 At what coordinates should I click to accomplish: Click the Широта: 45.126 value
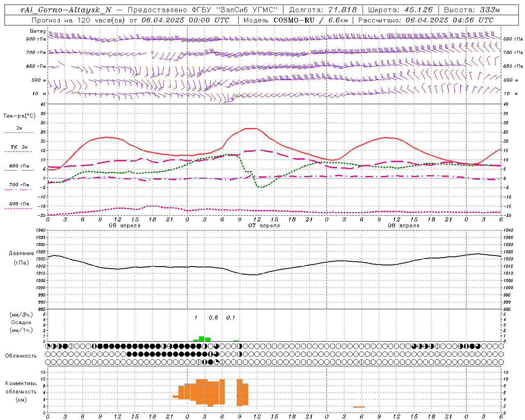pos(400,10)
